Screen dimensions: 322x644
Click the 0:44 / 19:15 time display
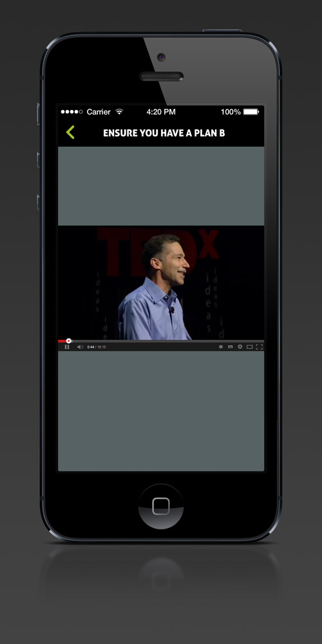pyautogui.click(x=97, y=347)
